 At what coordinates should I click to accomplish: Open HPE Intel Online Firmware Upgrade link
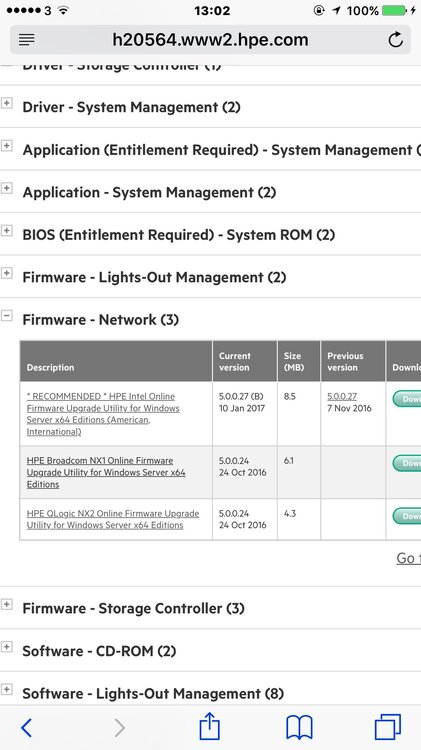coord(103,414)
